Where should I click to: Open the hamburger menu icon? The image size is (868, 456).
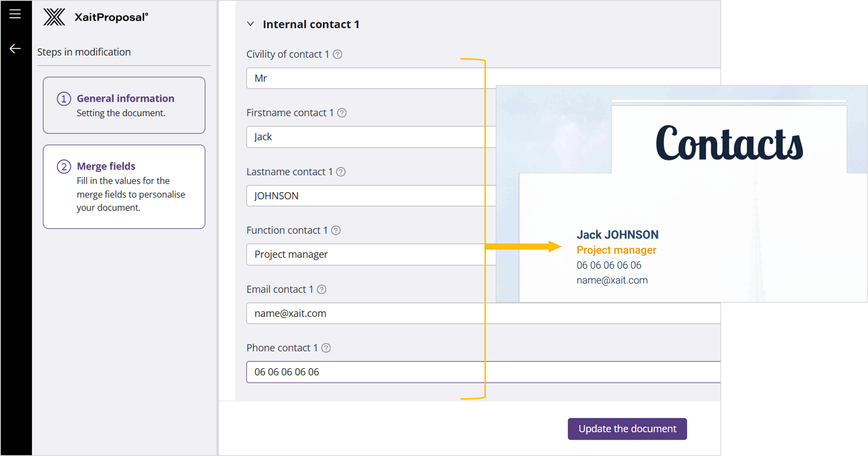pyautogui.click(x=15, y=14)
